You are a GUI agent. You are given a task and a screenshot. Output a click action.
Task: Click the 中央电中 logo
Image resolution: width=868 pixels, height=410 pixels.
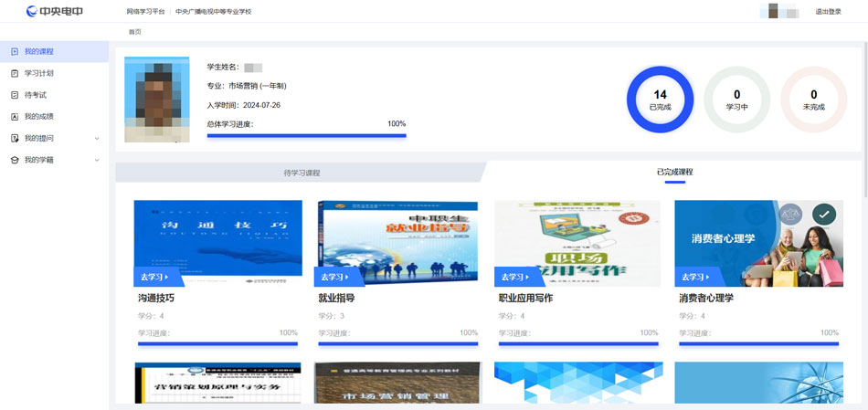click(55, 11)
